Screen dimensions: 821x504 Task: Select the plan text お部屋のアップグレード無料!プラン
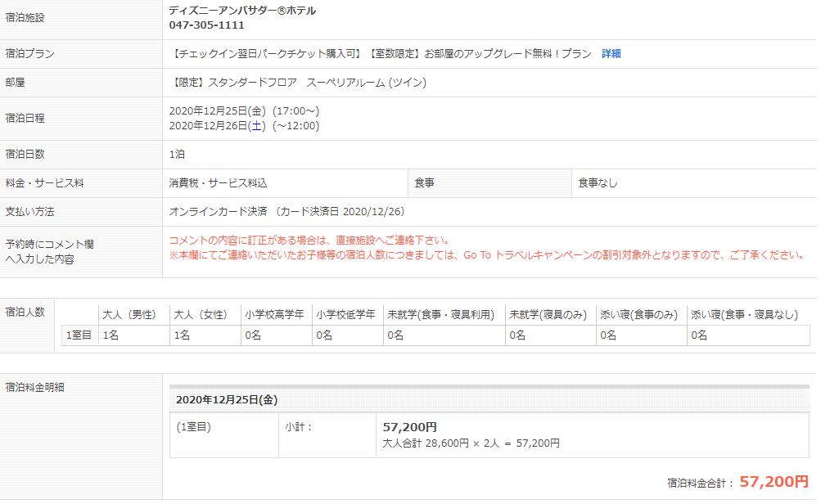coord(507,54)
